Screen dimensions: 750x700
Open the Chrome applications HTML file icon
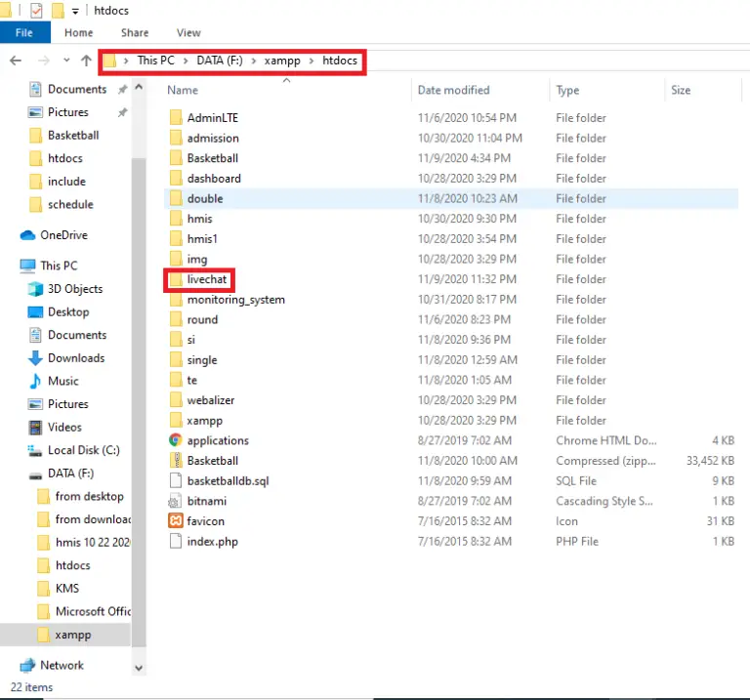coord(176,440)
